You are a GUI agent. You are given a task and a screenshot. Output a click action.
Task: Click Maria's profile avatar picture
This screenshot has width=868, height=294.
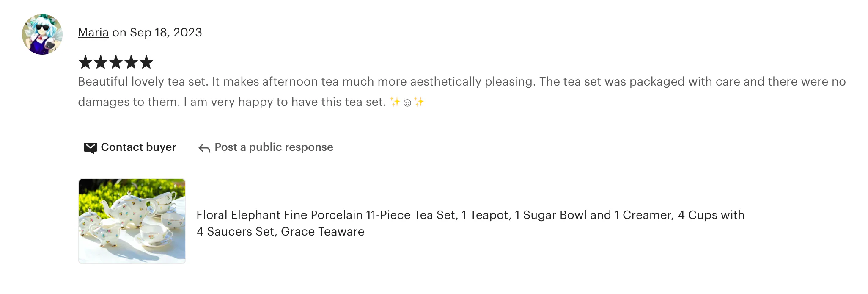point(42,34)
